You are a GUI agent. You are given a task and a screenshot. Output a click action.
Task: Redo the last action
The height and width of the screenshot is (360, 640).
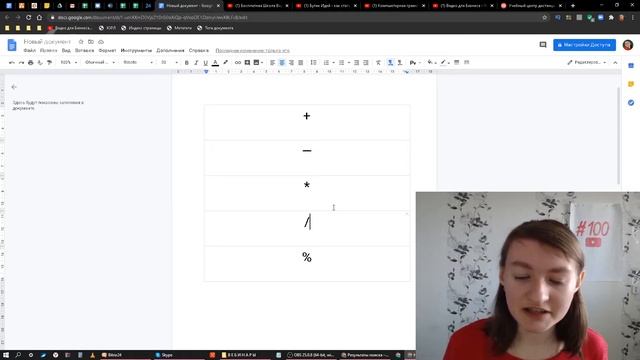coord(21,62)
